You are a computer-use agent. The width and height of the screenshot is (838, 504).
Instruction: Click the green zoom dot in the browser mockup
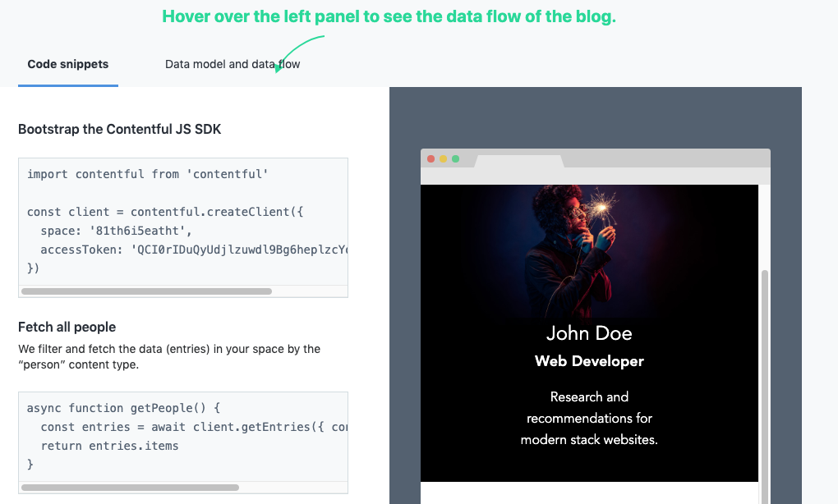coord(455,158)
